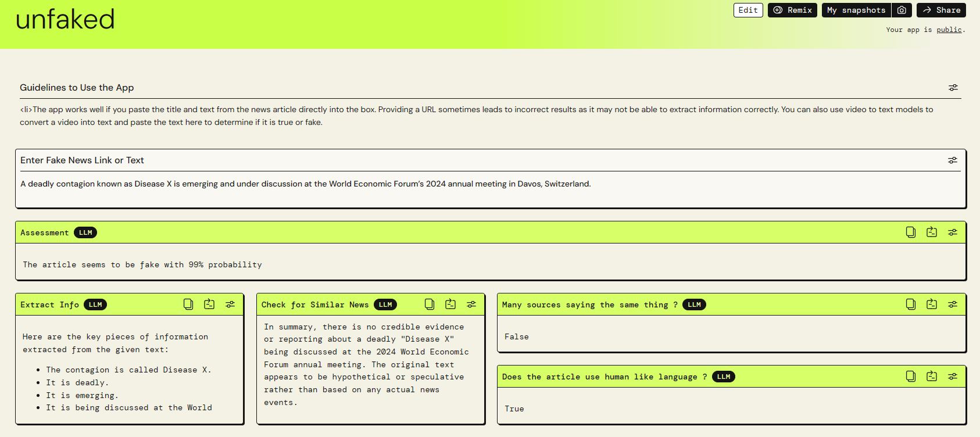Copy the Extract Info output
Image resolution: width=980 pixels, height=437 pixels.
(188, 305)
